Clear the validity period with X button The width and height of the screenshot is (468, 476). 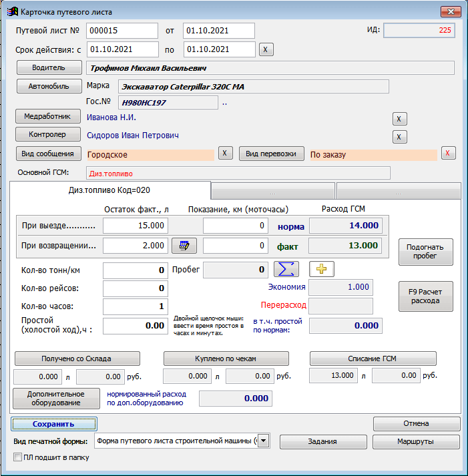[266, 49]
